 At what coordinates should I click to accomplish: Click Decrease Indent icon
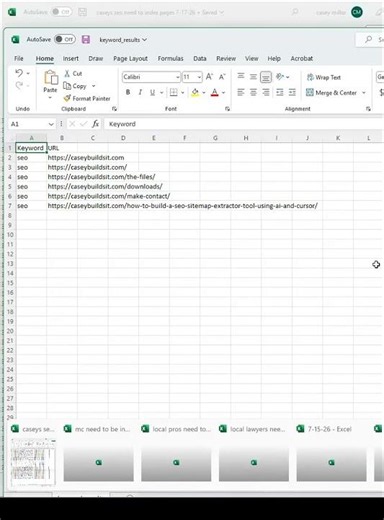(280, 92)
